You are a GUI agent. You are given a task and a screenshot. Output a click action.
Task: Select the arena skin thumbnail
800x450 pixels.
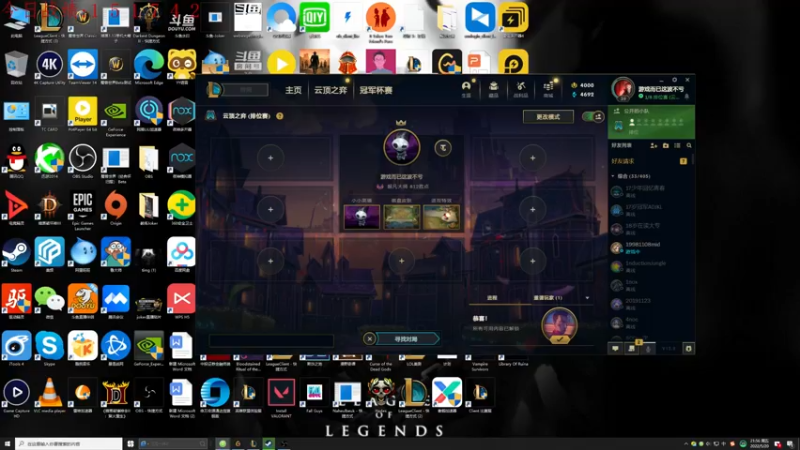(x=402, y=216)
